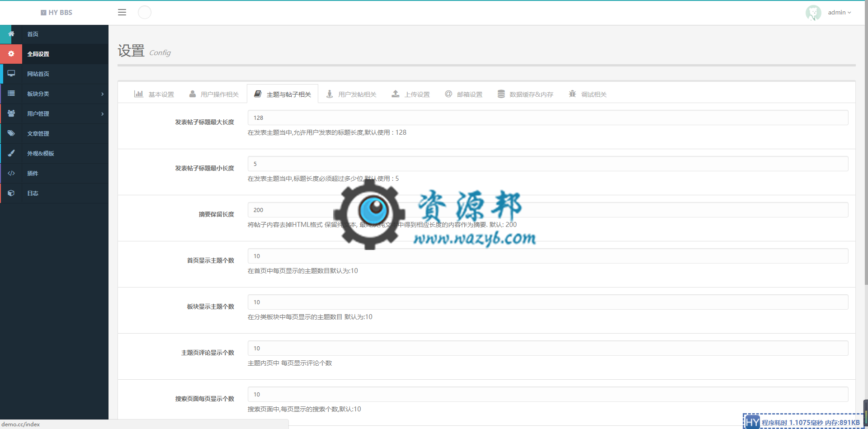
Task: Go to 网站首页 in the sidebar
Action: pyautogui.click(x=54, y=74)
